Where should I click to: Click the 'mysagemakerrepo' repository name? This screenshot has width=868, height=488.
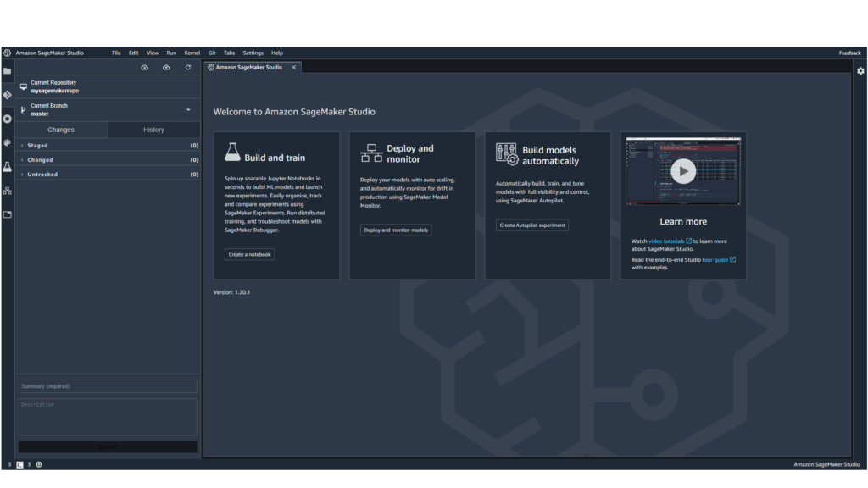[55, 91]
